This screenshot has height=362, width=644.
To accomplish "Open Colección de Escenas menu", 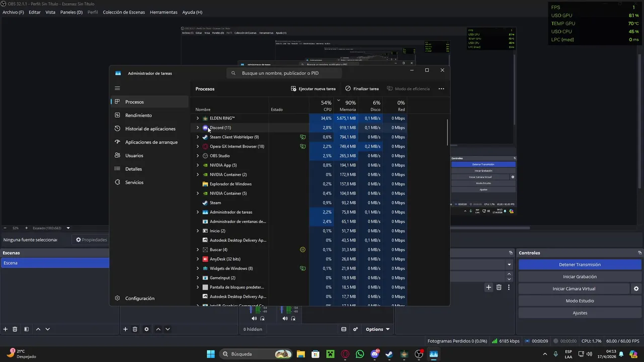I will 124,12.
